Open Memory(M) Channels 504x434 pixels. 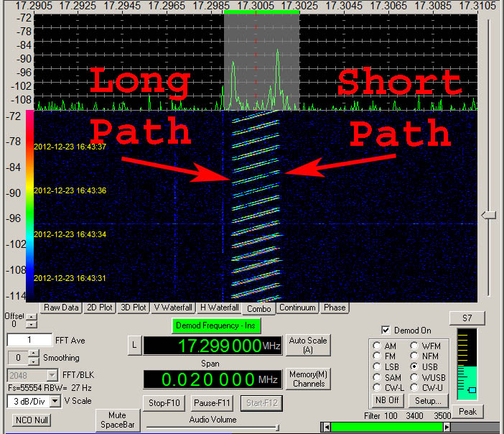click(308, 379)
